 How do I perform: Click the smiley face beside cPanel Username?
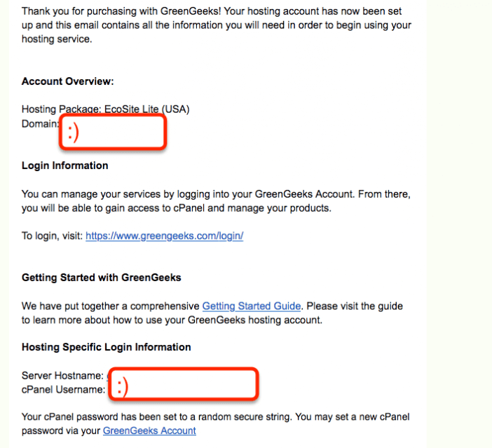point(123,386)
